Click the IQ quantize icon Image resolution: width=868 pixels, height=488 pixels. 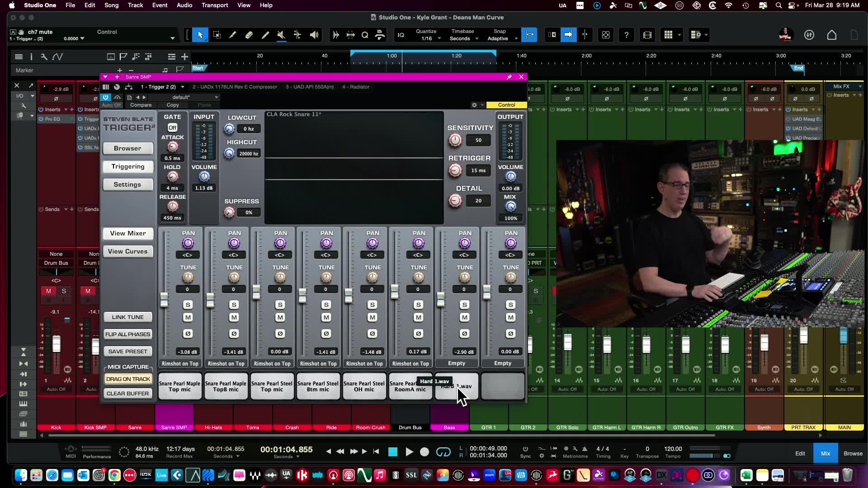click(x=401, y=35)
